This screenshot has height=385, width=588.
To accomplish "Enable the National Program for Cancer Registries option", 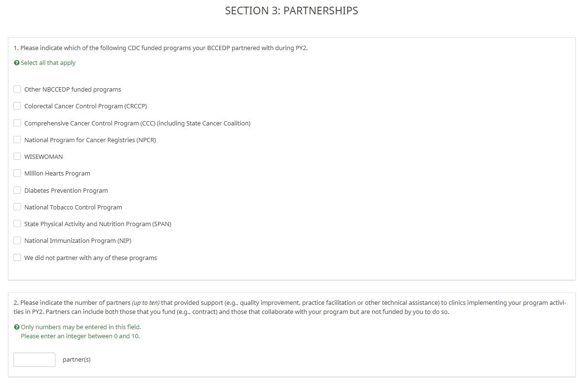I will 17,140.
